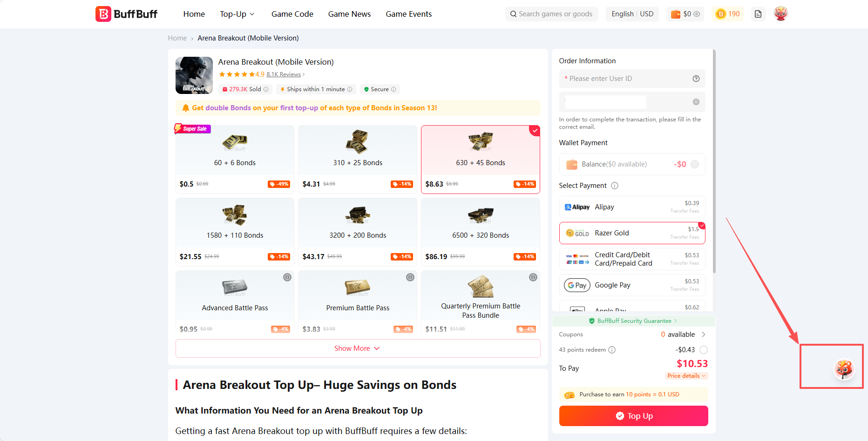Expand Show More product options
This screenshot has height=441, width=868.
358,348
